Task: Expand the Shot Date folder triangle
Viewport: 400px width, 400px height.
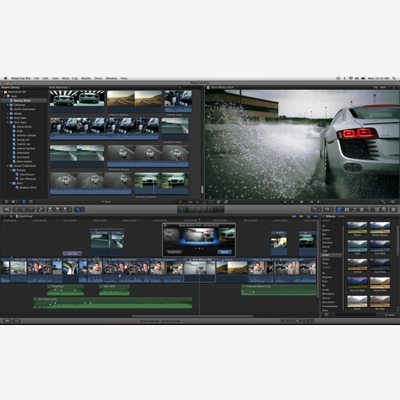Action: 8,118
